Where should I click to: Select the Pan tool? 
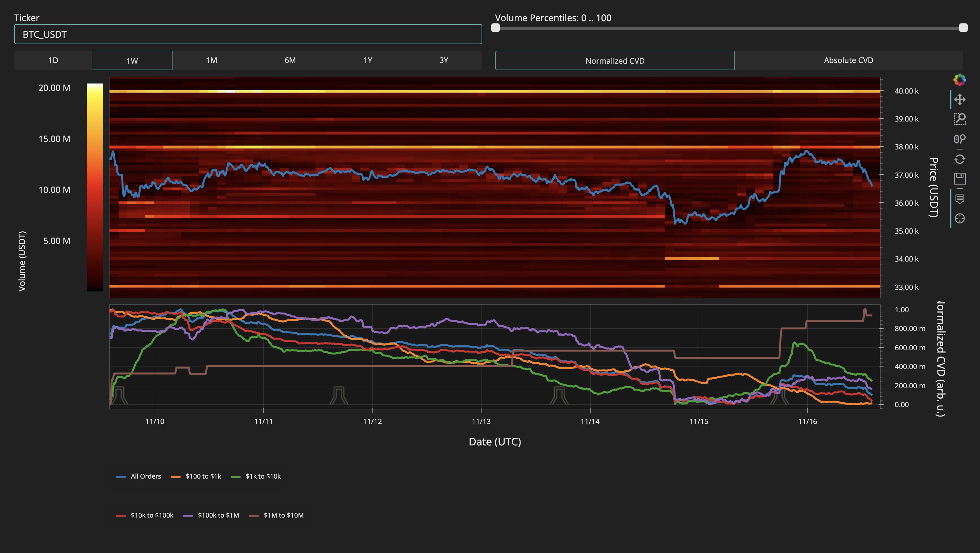(x=960, y=100)
